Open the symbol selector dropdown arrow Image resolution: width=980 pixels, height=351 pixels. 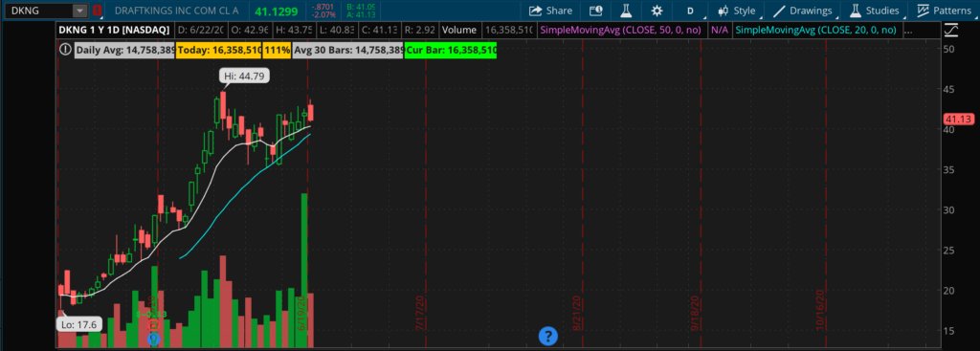[x=80, y=11]
